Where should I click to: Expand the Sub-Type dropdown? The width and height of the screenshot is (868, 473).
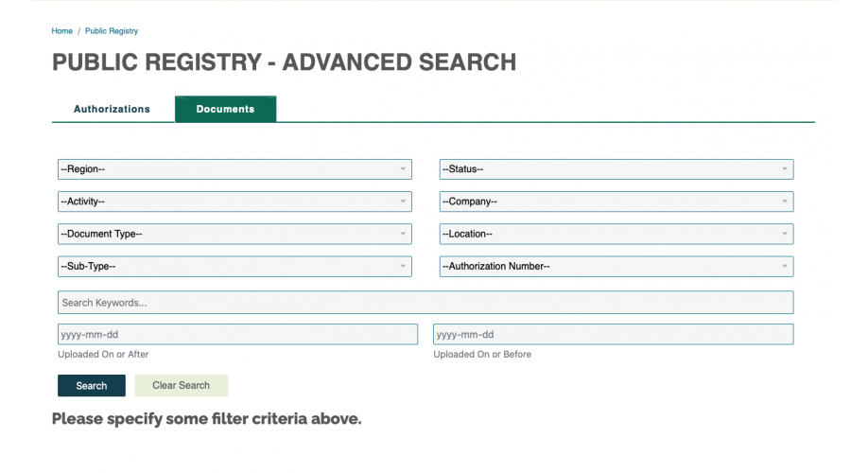click(x=234, y=267)
